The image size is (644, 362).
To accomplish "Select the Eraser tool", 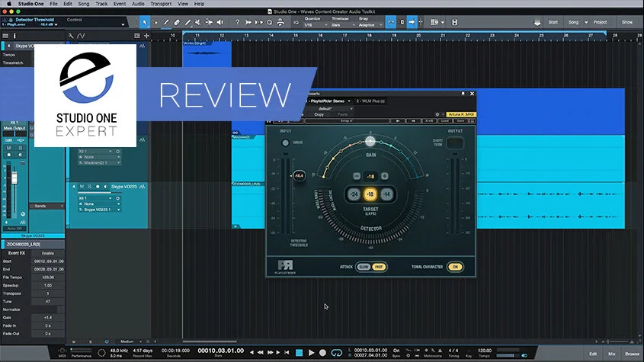I will tap(177, 22).
